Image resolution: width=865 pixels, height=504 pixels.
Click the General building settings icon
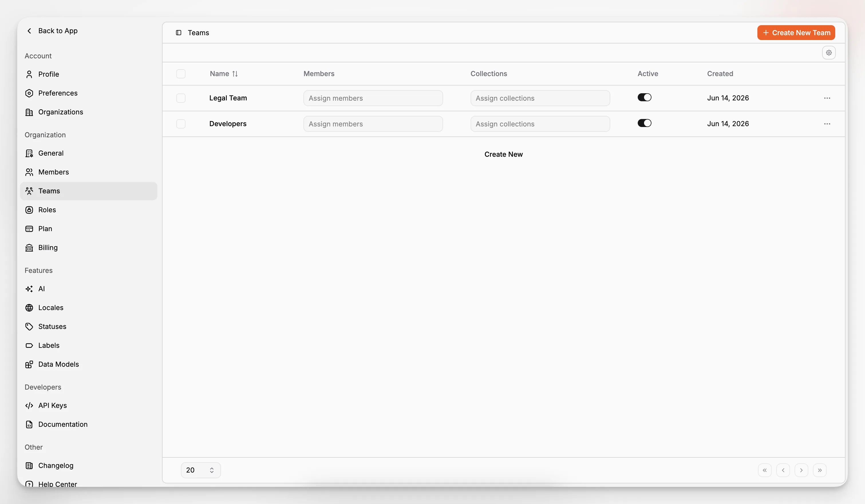pyautogui.click(x=29, y=153)
